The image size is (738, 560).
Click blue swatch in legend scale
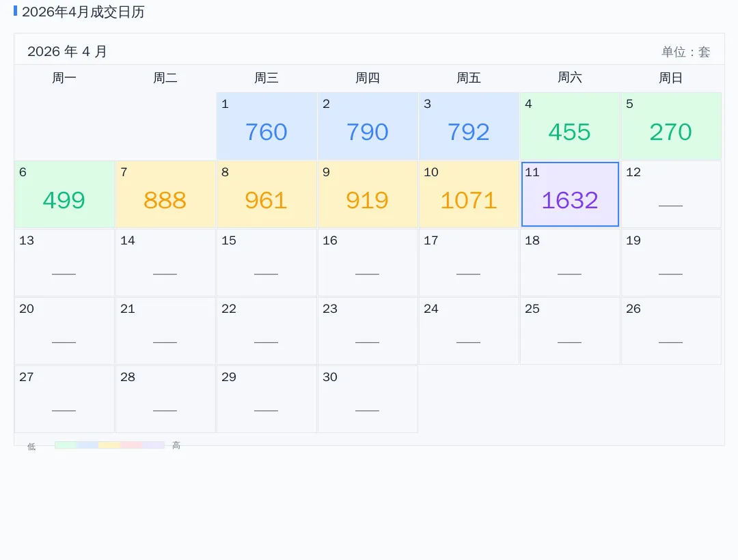coord(87,445)
